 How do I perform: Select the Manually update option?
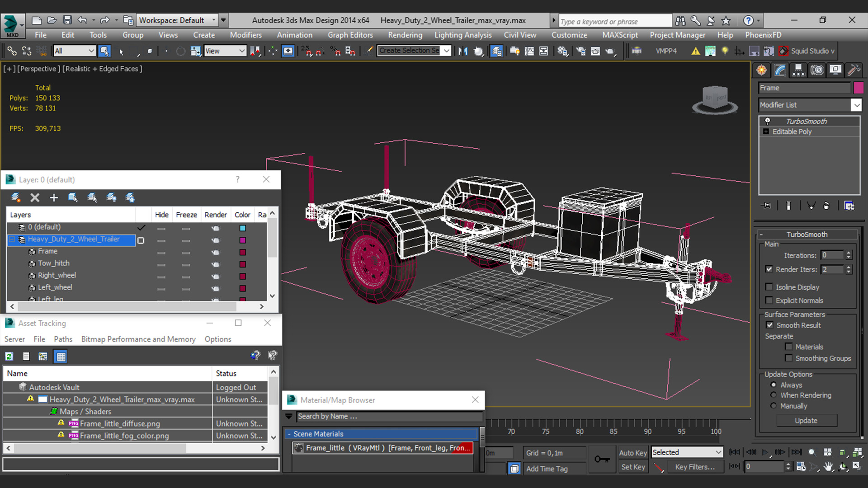pyautogui.click(x=774, y=406)
